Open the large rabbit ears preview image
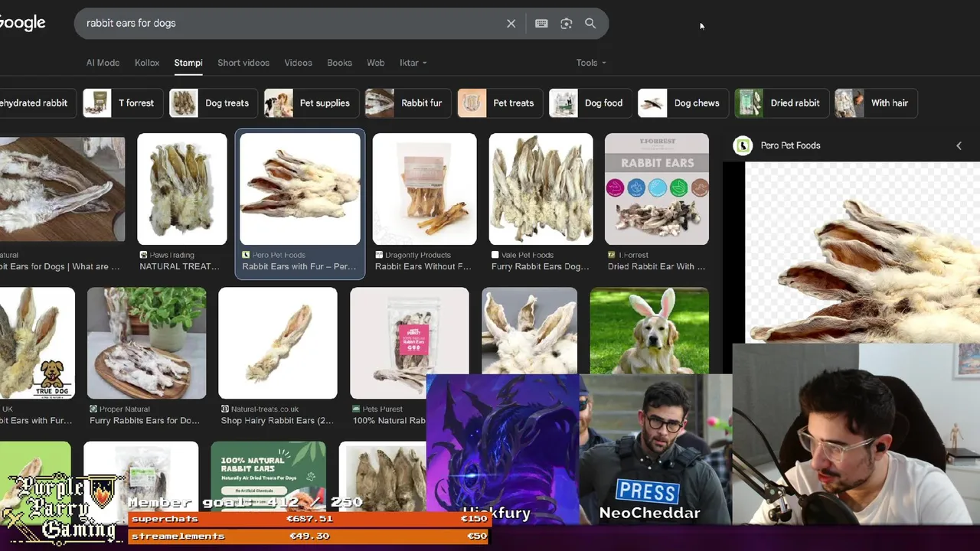Screen dimensions: 980x551 coord(863,253)
